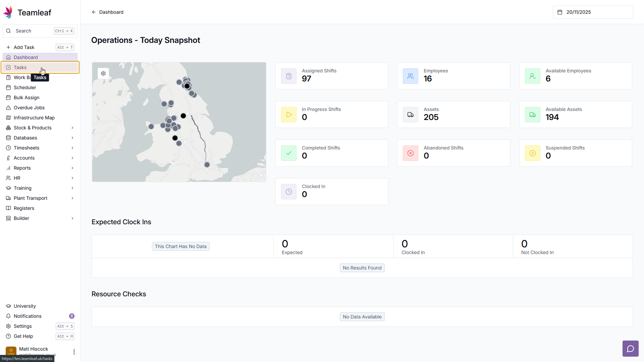
Task: Expand the Timesheets section chevron
Action: click(72, 148)
